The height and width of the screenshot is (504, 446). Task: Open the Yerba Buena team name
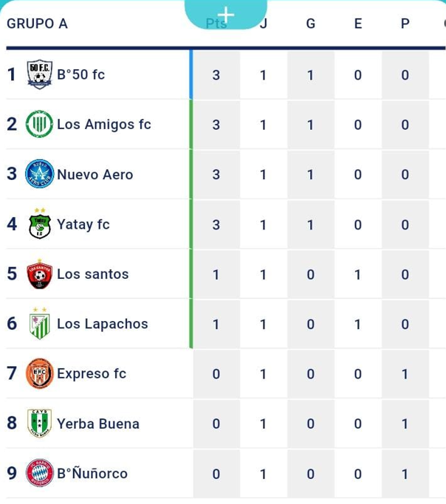tap(98, 424)
